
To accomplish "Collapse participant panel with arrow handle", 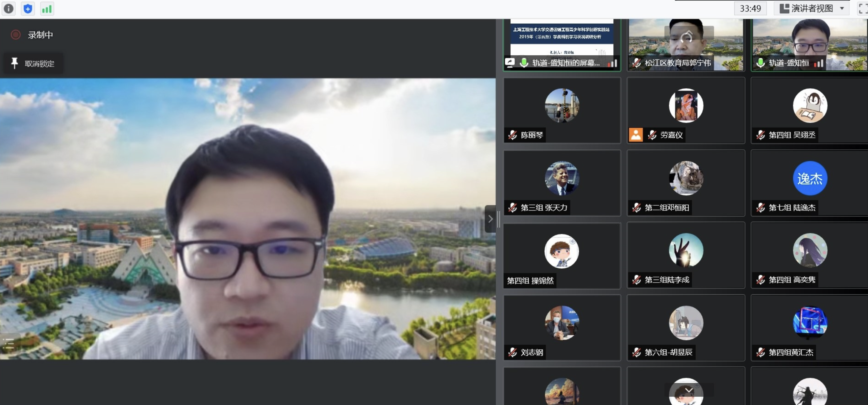I will pyautogui.click(x=490, y=219).
